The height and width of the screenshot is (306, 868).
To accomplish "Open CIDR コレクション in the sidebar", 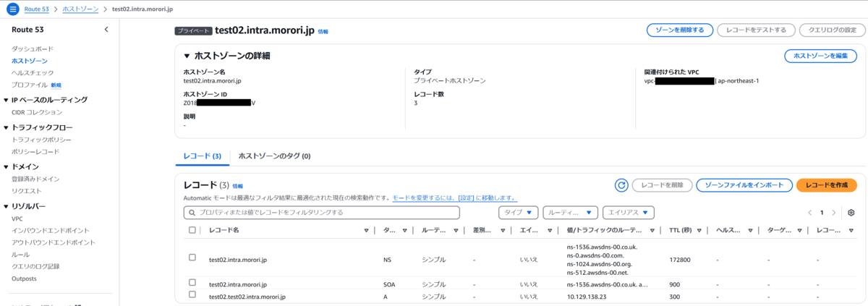I will [x=37, y=112].
